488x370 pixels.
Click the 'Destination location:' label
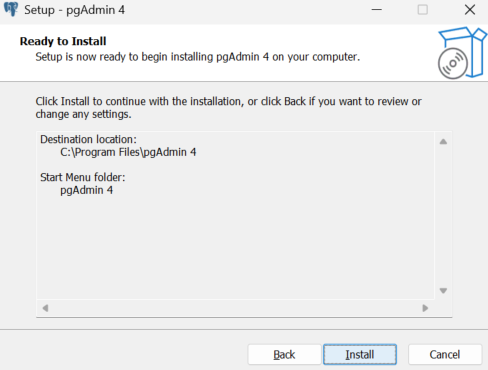(x=88, y=139)
